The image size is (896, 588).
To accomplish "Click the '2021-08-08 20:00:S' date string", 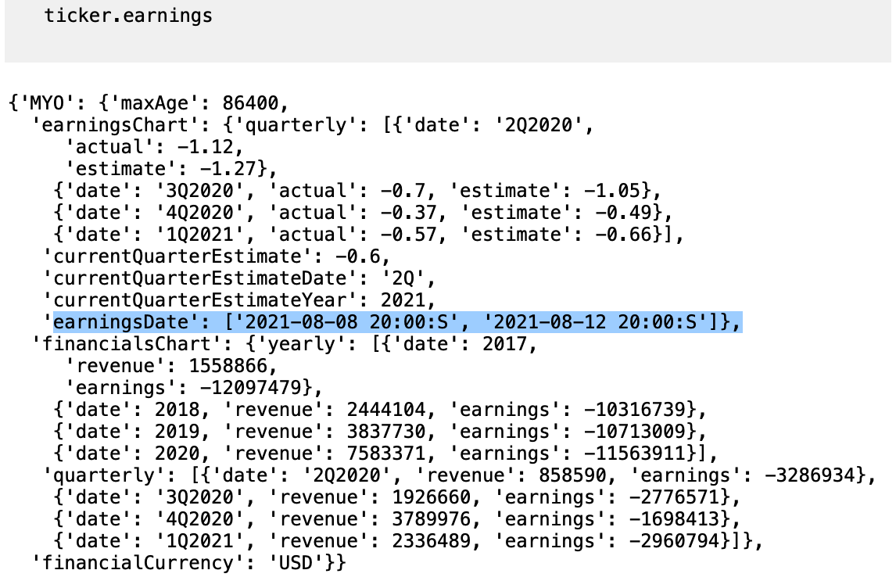I will pyautogui.click(x=346, y=322).
